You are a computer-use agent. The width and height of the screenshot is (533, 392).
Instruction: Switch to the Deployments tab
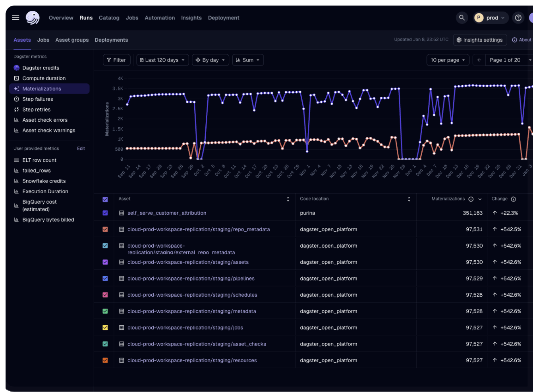click(x=111, y=40)
